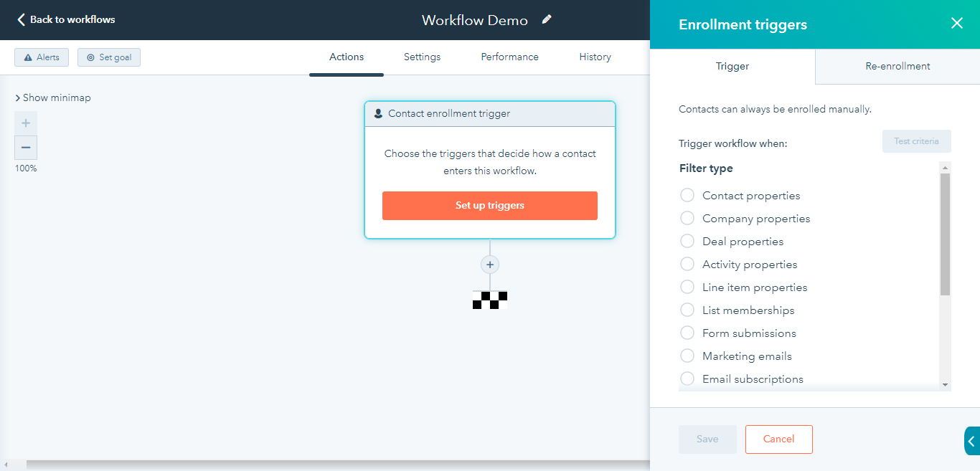Select Email subscriptions filter type
This screenshot has height=471, width=980.
[x=687, y=379]
